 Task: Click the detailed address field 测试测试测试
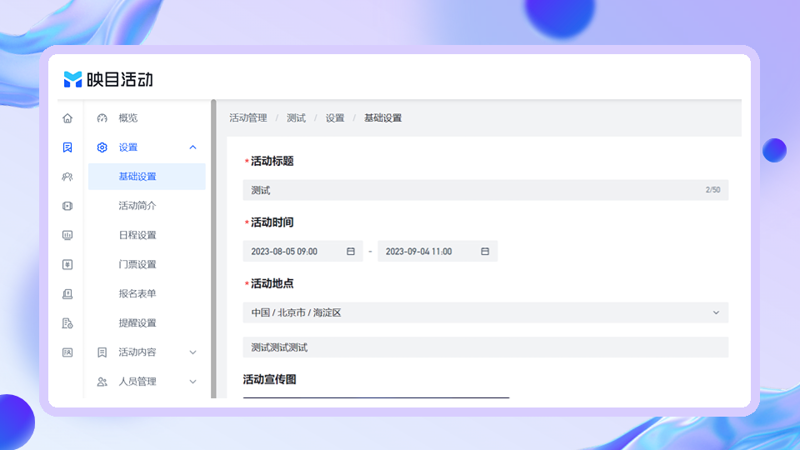tap(485, 347)
